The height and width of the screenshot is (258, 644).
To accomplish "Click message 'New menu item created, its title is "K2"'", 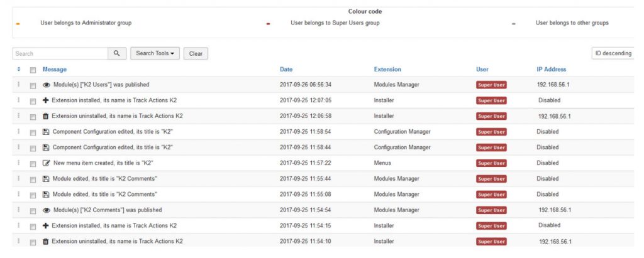I will pos(103,163).
